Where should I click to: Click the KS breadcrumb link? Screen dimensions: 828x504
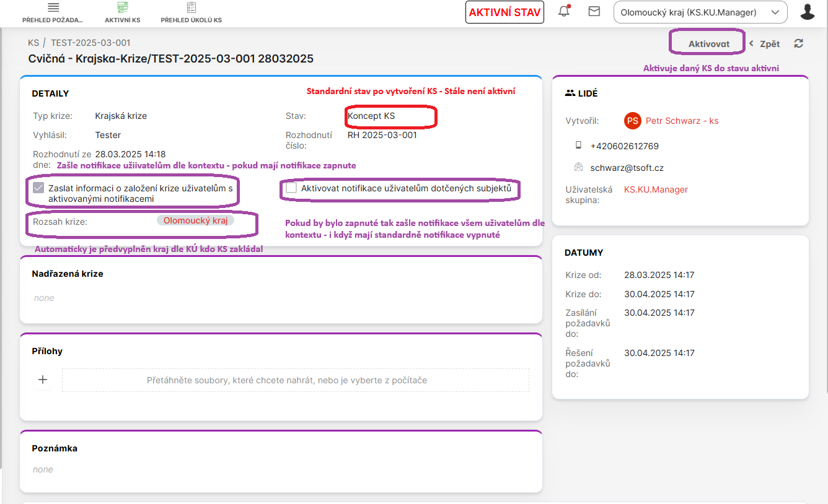pyautogui.click(x=33, y=43)
